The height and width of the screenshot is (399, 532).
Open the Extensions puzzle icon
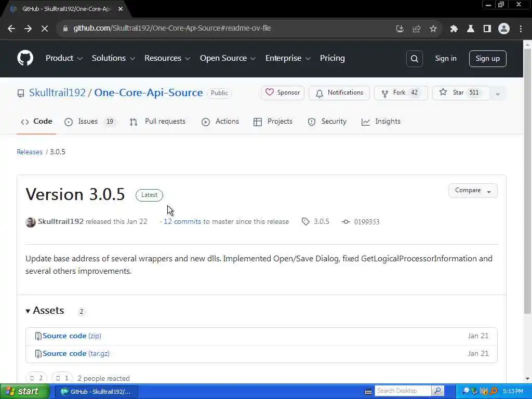coord(454,29)
